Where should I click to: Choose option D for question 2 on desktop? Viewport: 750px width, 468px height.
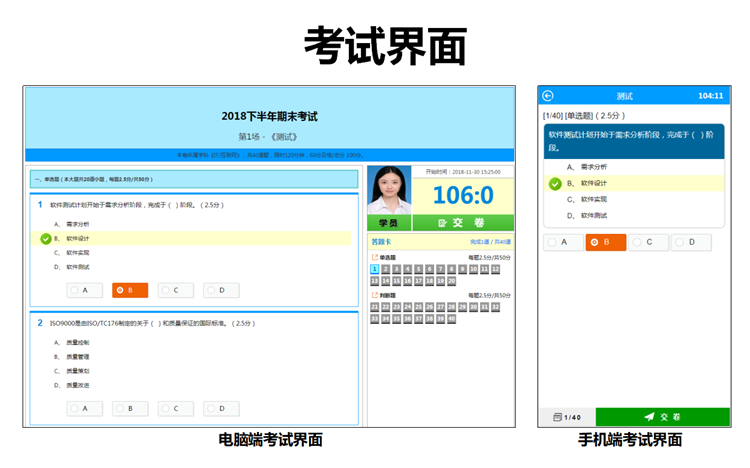[220, 408]
